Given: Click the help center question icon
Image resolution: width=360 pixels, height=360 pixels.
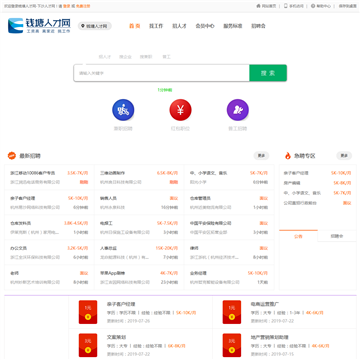Looking at the screenshot, I should pos(313,6).
